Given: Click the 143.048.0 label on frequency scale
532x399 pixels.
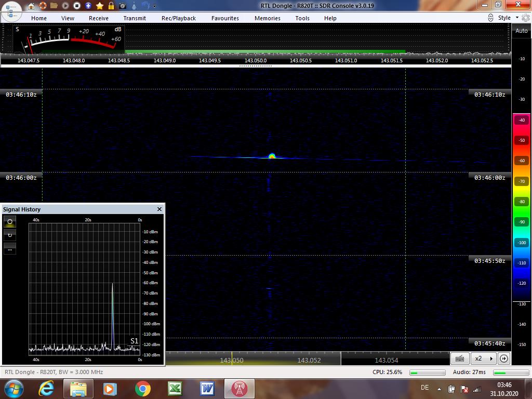Looking at the screenshot, I should (74, 60).
